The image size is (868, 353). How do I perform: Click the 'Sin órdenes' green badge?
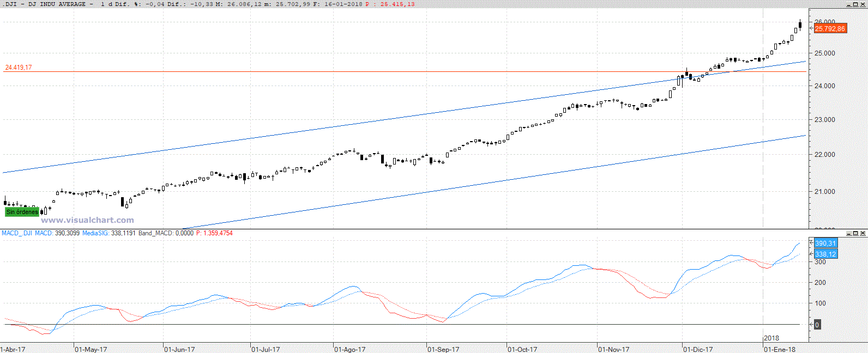click(x=22, y=212)
